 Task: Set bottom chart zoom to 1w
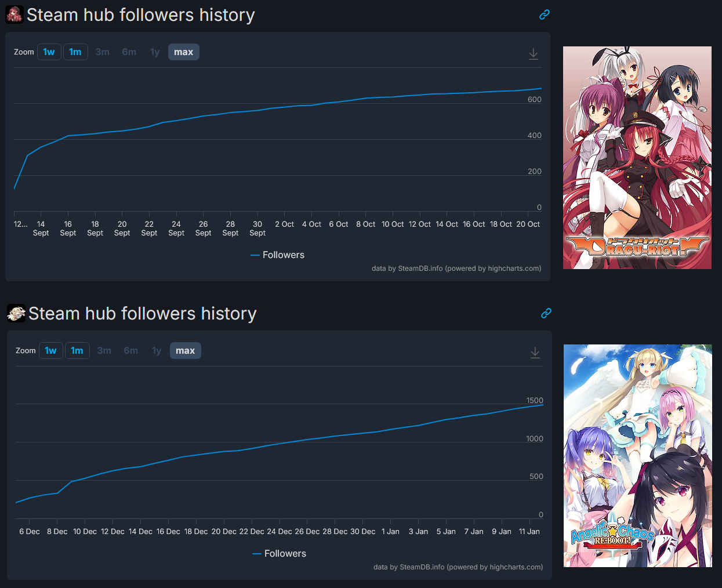coord(51,351)
